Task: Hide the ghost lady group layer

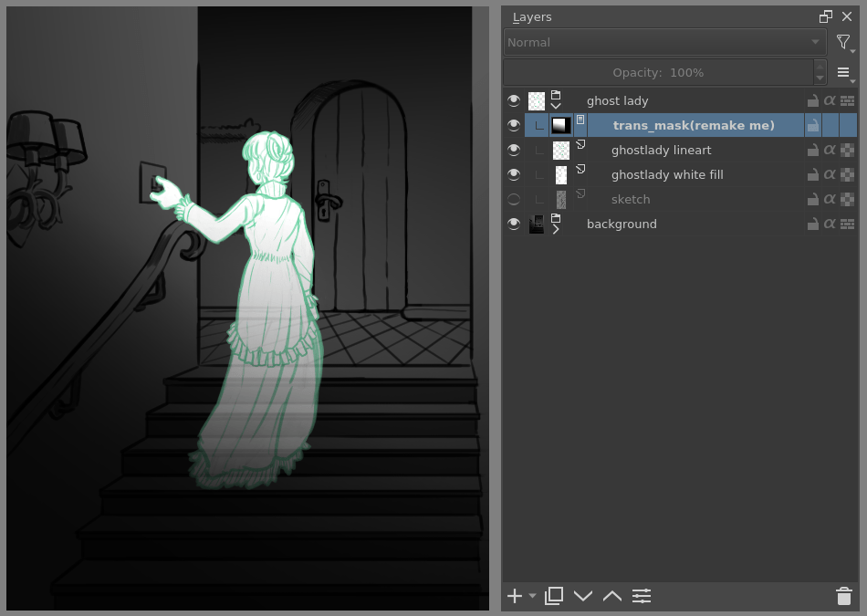Action: coord(514,100)
